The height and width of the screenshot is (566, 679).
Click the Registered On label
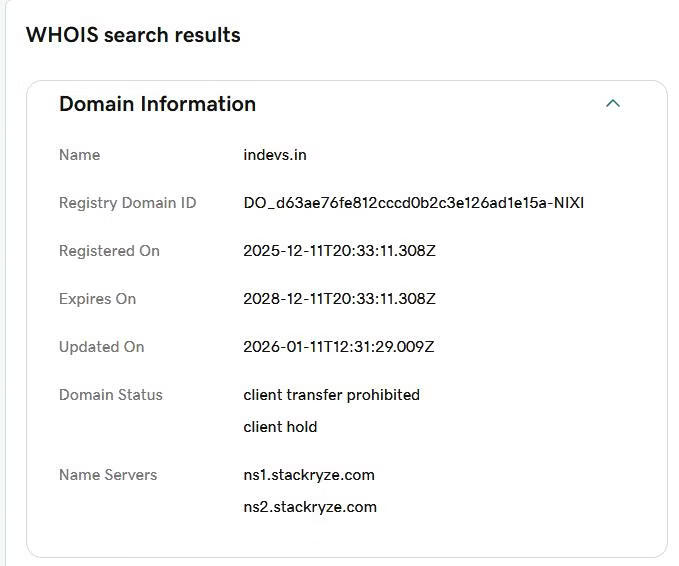[x=109, y=251]
